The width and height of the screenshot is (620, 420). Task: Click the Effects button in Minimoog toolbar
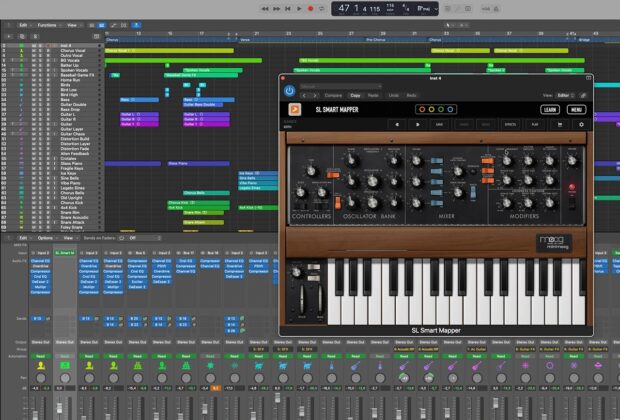[x=510, y=124]
